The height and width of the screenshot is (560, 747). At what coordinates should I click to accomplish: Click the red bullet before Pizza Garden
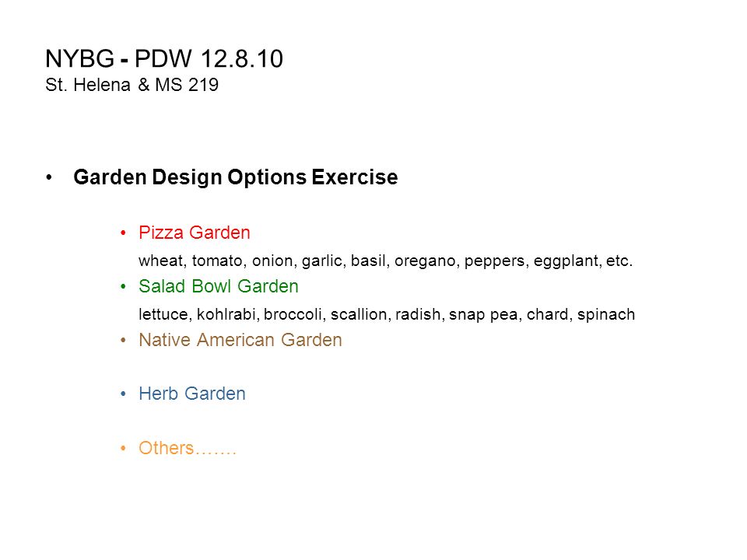tap(124, 233)
